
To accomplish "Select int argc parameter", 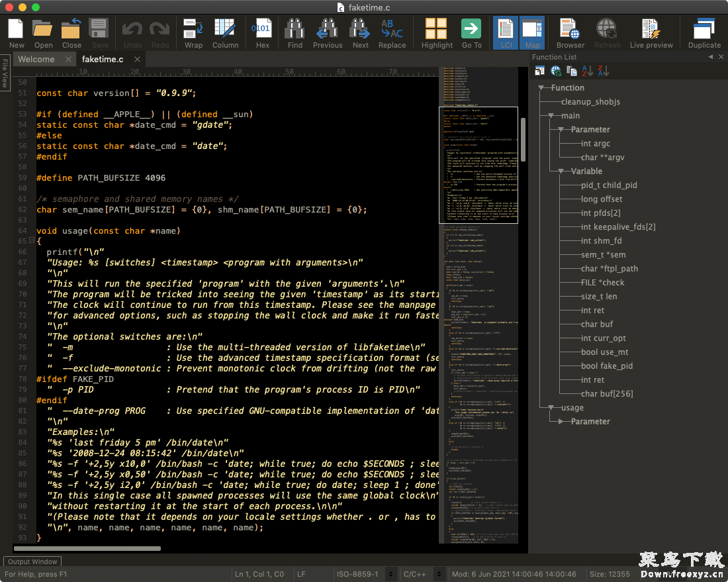I will coord(595,144).
